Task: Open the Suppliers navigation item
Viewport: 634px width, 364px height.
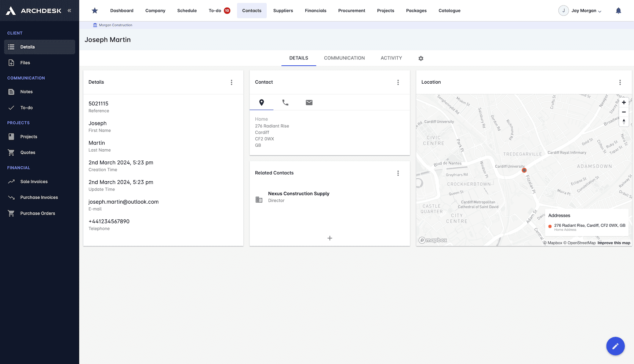Action: (283, 11)
